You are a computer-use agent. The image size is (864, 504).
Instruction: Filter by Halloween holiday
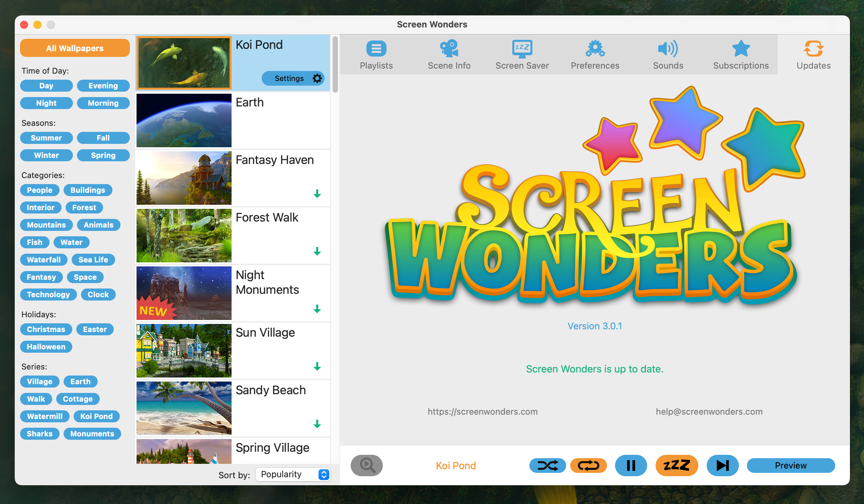[46, 347]
